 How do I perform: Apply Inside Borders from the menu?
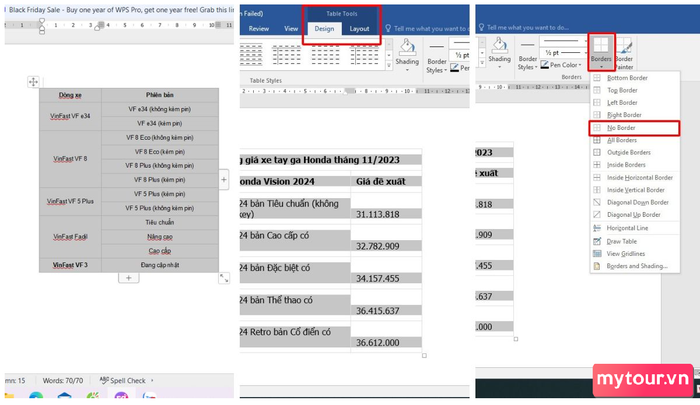(x=634, y=165)
